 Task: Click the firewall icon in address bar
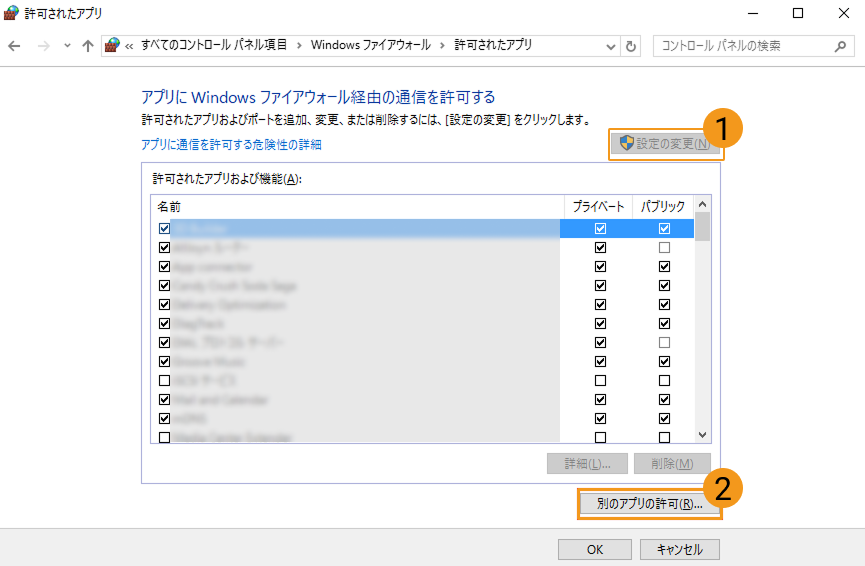pos(112,45)
